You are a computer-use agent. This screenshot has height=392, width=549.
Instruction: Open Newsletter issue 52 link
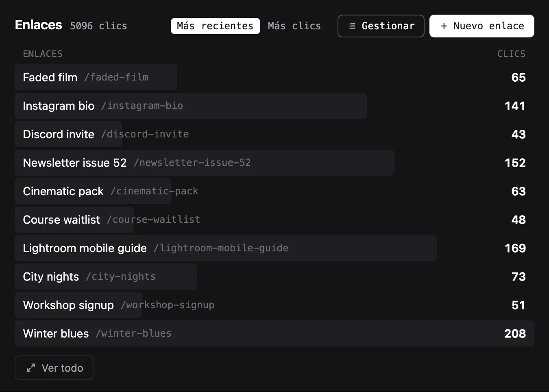274,163
